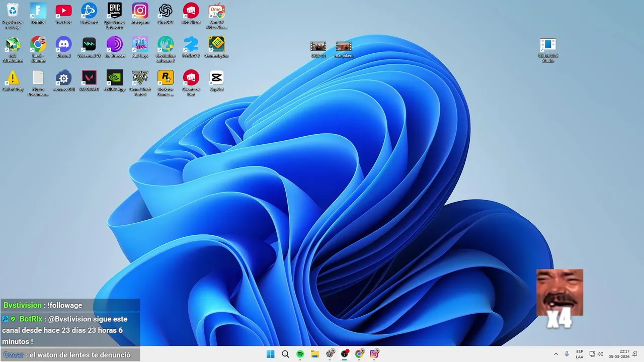Click the Call of Duty shortcut
Viewport: 644px width, 362px height.
[x=13, y=81]
